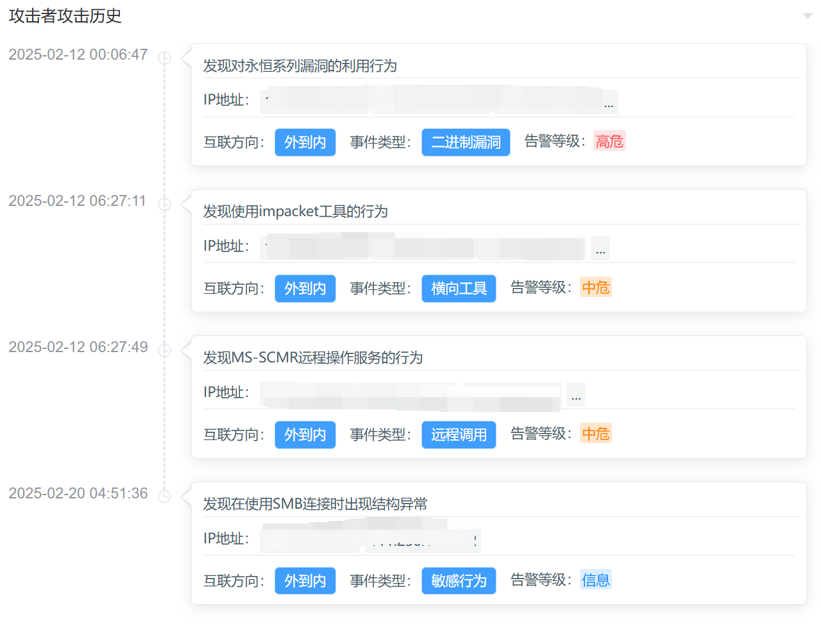The height and width of the screenshot is (644, 821).
Task: Select the 二进制漏洞 event type tag
Action: [466, 142]
